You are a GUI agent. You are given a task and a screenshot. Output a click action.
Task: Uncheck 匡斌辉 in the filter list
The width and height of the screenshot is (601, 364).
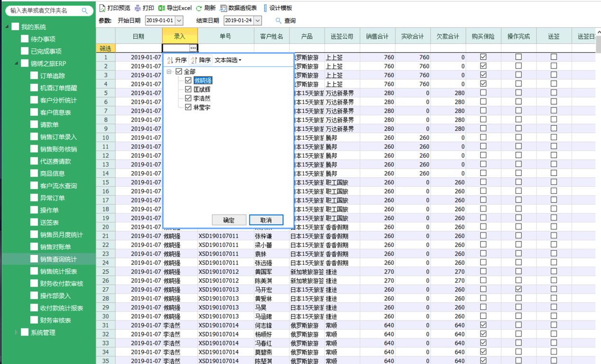click(x=188, y=90)
